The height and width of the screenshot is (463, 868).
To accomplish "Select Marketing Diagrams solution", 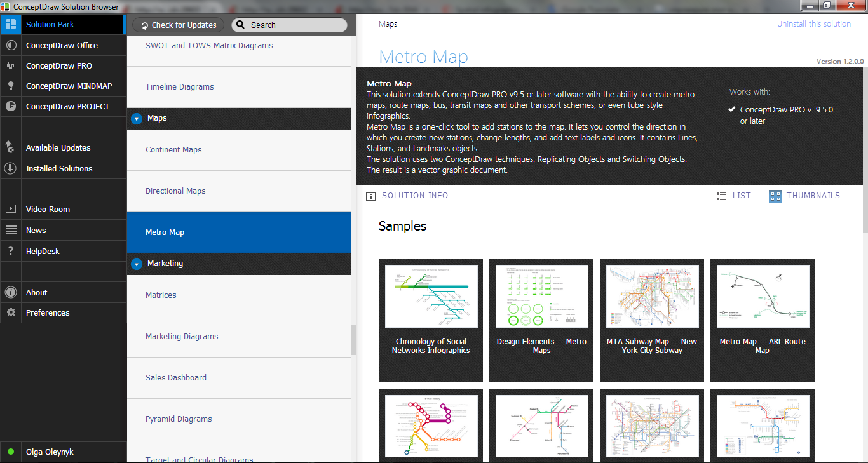I will (x=239, y=337).
